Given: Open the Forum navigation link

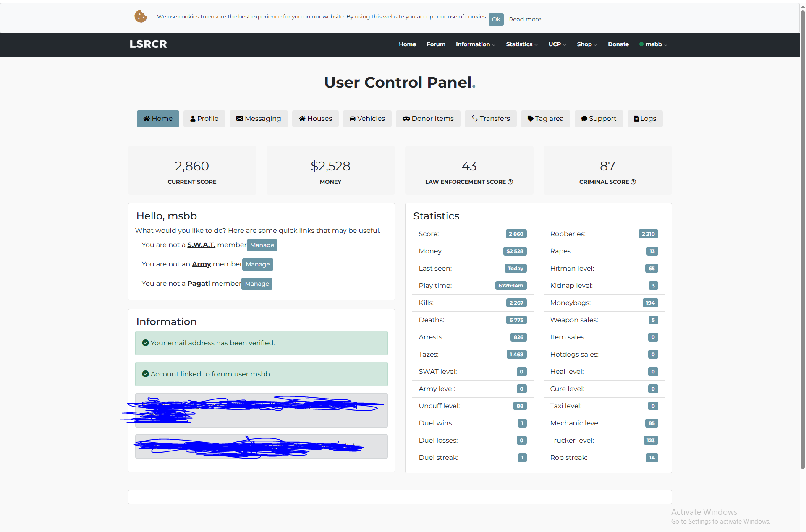Looking at the screenshot, I should click(x=436, y=44).
